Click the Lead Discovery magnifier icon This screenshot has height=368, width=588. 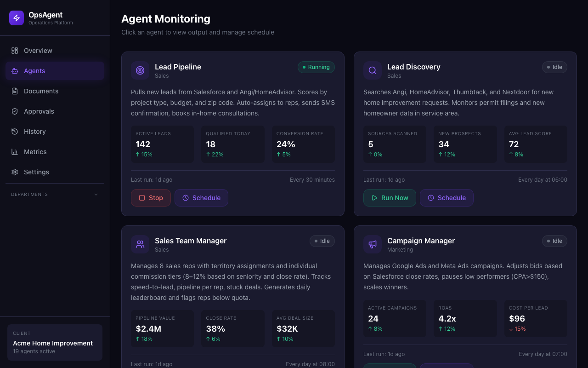[x=372, y=70]
